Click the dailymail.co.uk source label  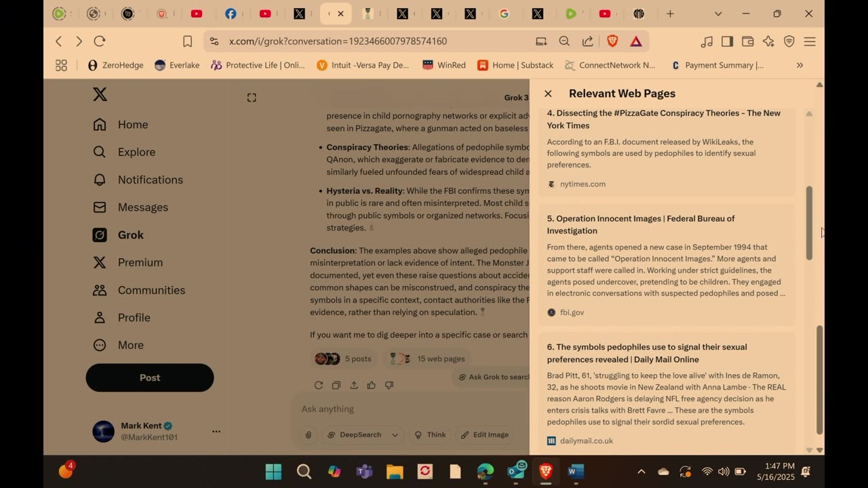[x=586, y=441]
